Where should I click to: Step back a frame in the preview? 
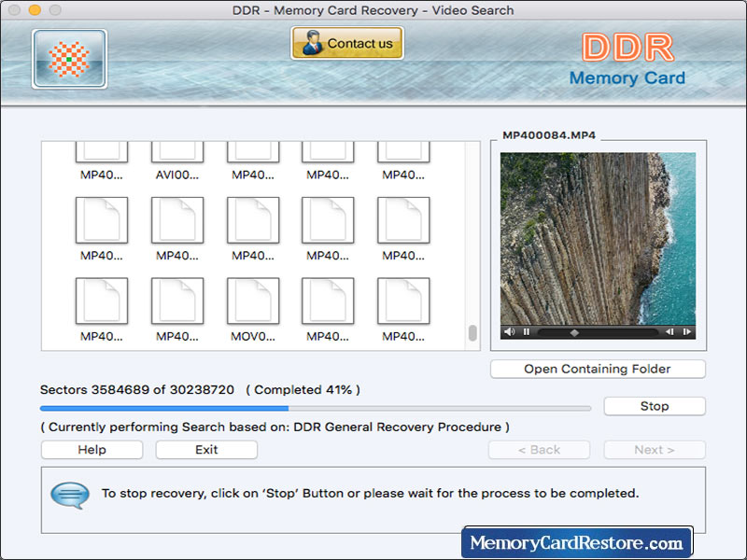click(x=669, y=330)
